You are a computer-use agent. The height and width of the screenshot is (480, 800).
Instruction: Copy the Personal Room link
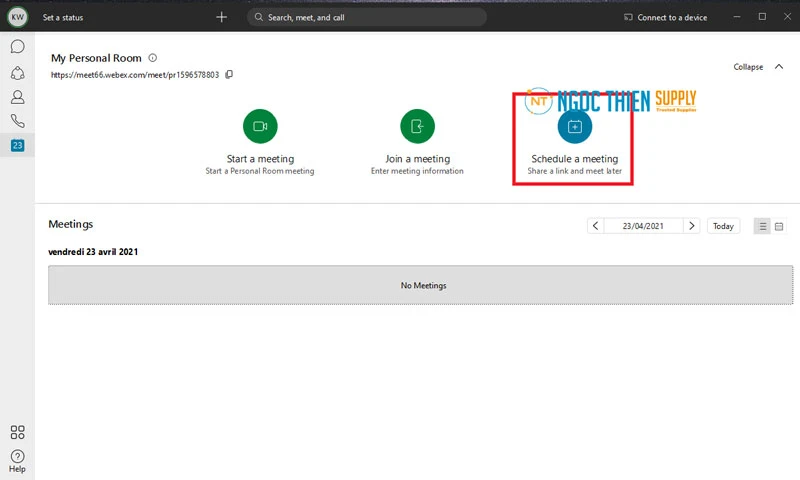click(229, 74)
